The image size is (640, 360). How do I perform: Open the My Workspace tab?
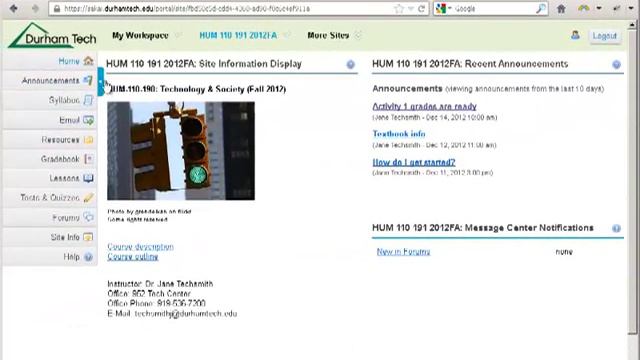(x=140, y=36)
